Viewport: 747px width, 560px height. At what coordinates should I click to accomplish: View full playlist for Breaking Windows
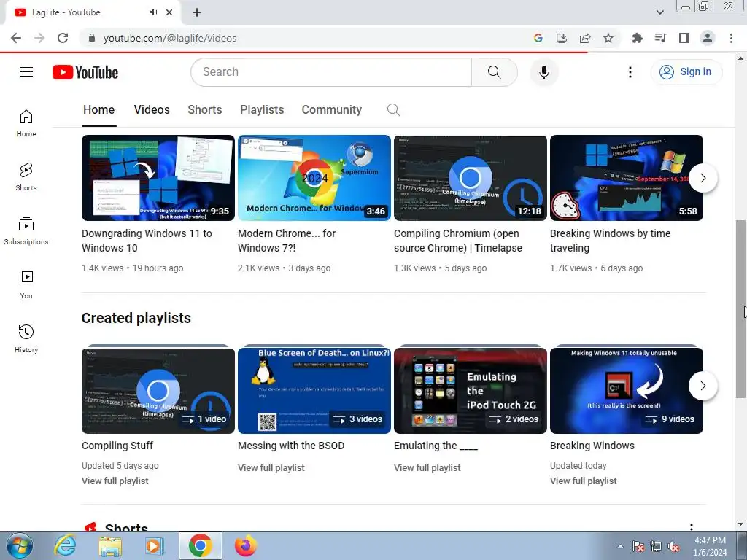(x=583, y=481)
